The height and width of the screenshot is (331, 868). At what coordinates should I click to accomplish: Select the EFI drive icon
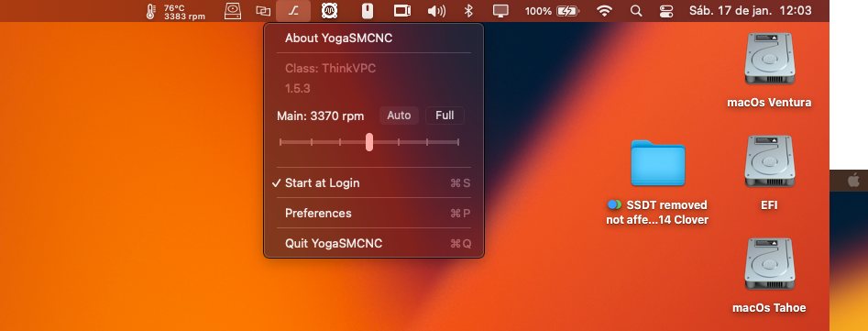[x=769, y=161]
